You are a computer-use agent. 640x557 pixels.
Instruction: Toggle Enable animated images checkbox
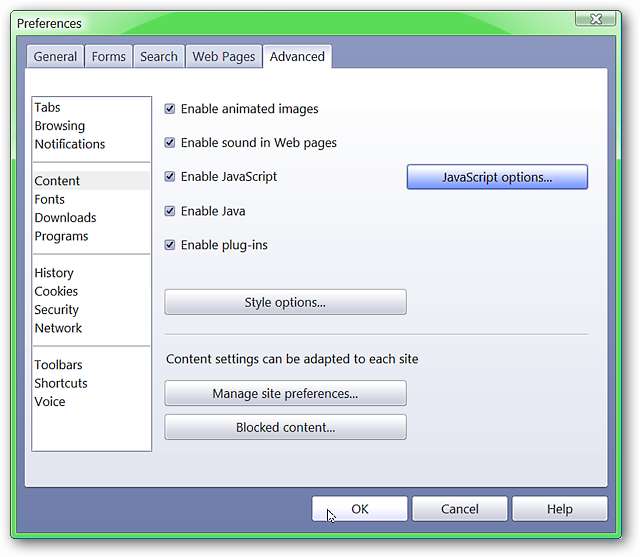170,109
